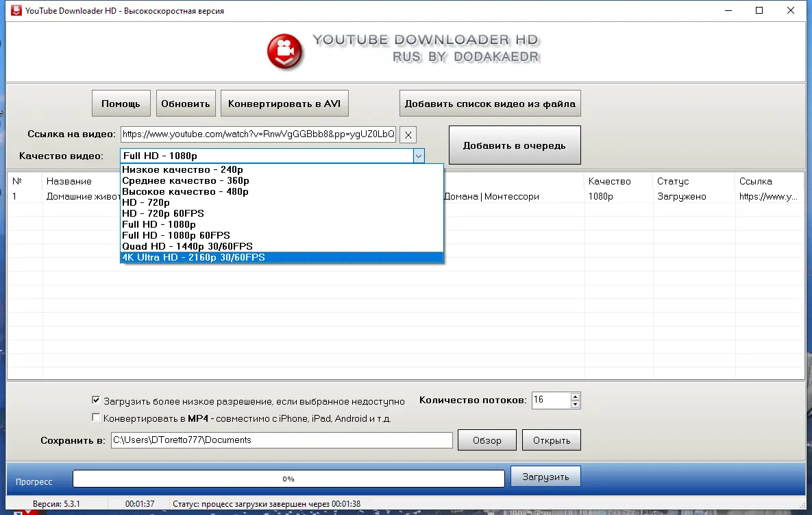Click Домана | Монтессори title text
Screen dimensions: 812x515
point(491,196)
